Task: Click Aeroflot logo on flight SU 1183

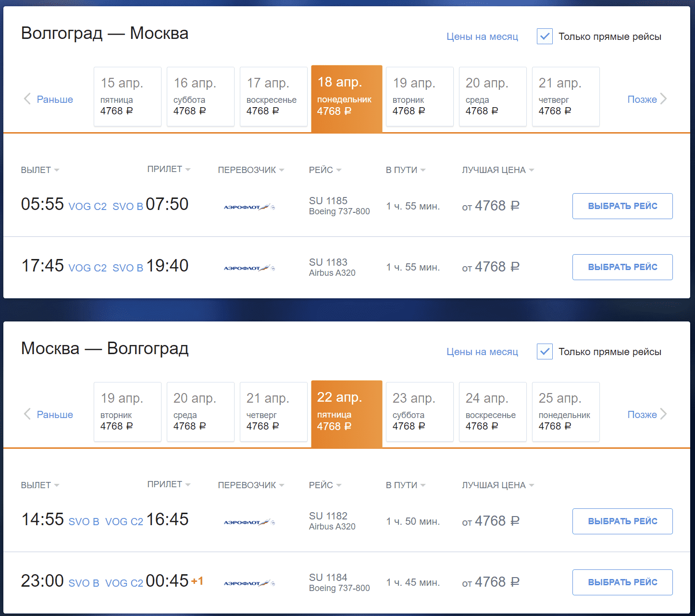Action: 249,268
